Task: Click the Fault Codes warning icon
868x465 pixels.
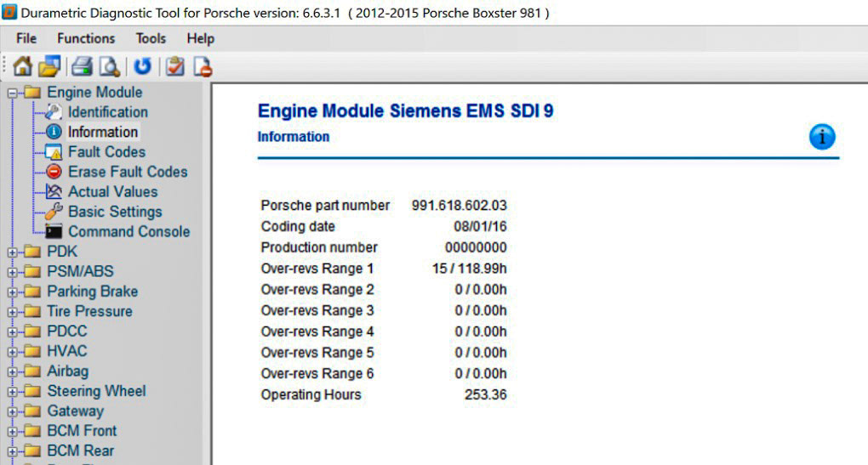Action: click(x=54, y=152)
